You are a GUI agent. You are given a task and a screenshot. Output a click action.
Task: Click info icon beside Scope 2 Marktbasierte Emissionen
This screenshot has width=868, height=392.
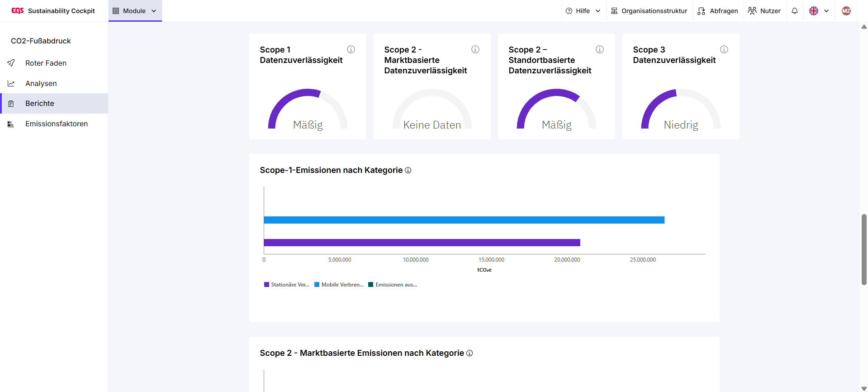470,353
